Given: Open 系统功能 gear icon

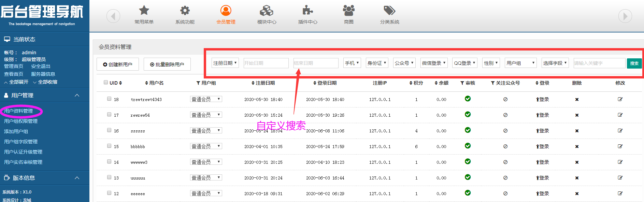Looking at the screenshot, I should pos(185,11).
